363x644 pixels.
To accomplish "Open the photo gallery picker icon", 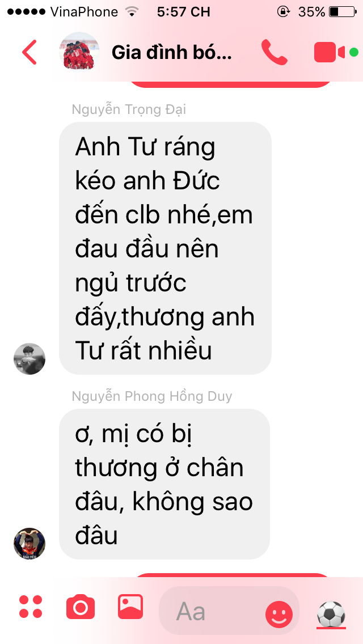I will [130, 606].
